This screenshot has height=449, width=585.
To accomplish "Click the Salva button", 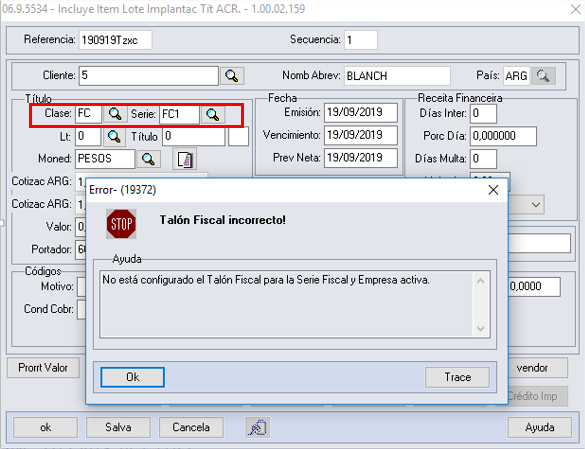I will 118,427.
